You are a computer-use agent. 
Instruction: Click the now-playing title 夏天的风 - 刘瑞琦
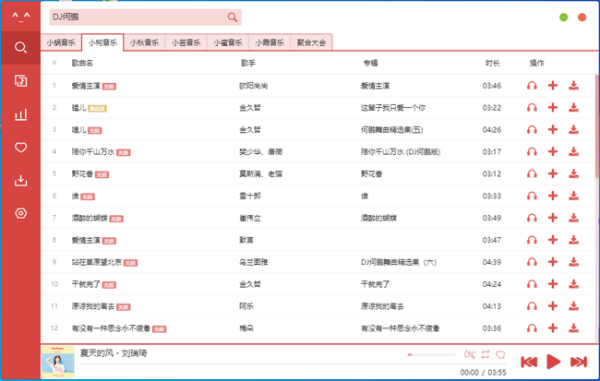[113, 353]
